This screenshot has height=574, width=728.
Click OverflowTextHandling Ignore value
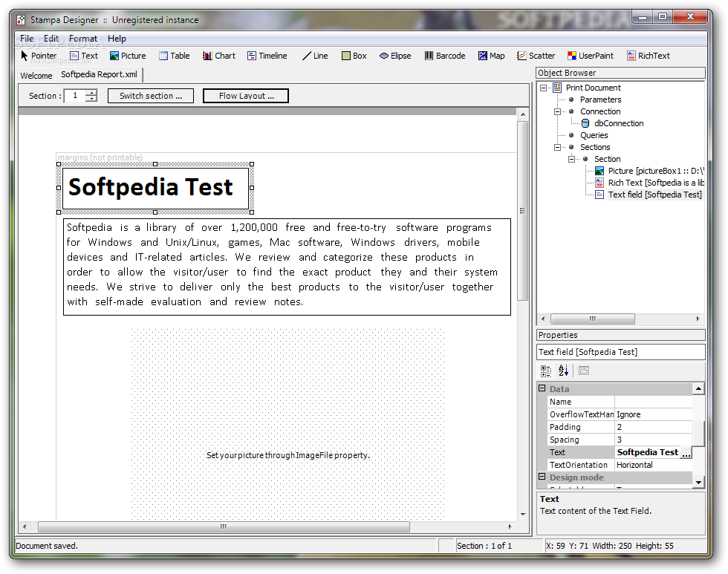[653, 414]
